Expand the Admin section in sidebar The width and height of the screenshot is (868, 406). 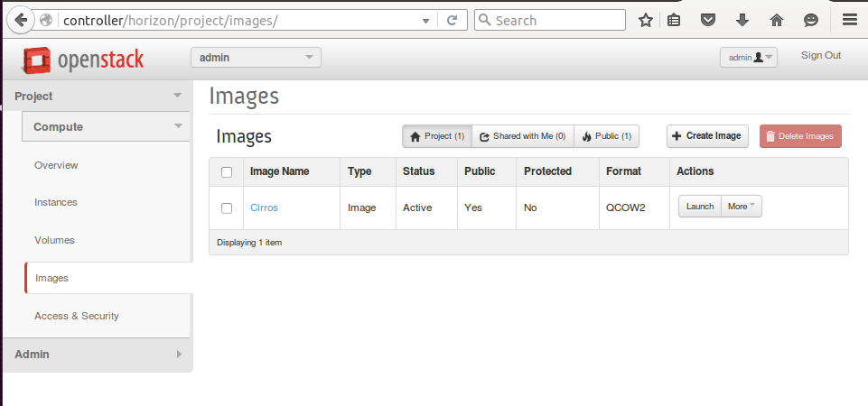(x=97, y=355)
